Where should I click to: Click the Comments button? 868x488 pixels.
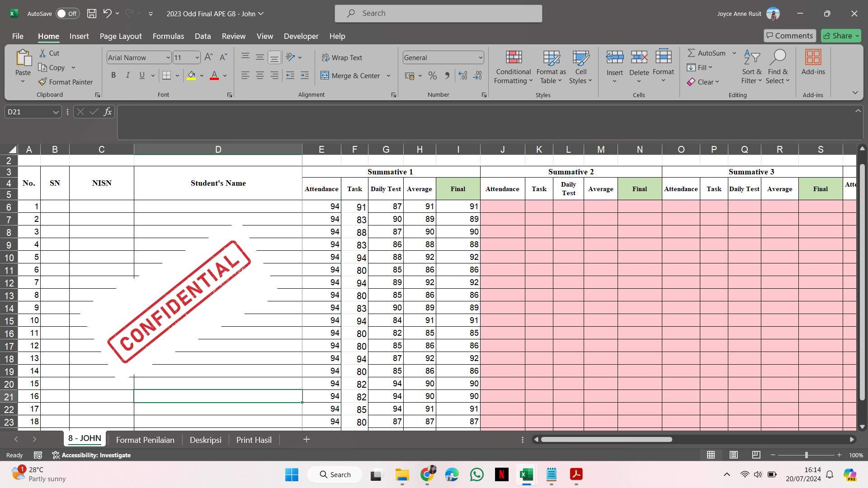click(x=789, y=36)
